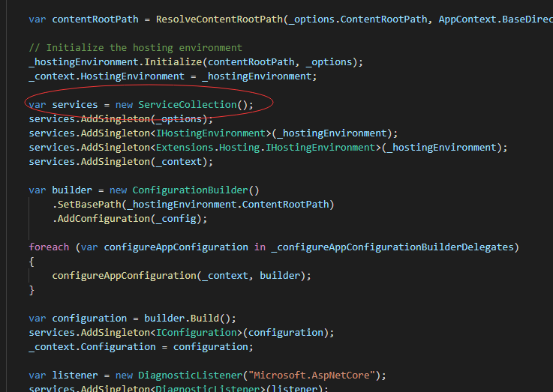The width and height of the screenshot is (553, 392).
Task: Click the builder argument inside the foreach body
Action: (x=282, y=276)
